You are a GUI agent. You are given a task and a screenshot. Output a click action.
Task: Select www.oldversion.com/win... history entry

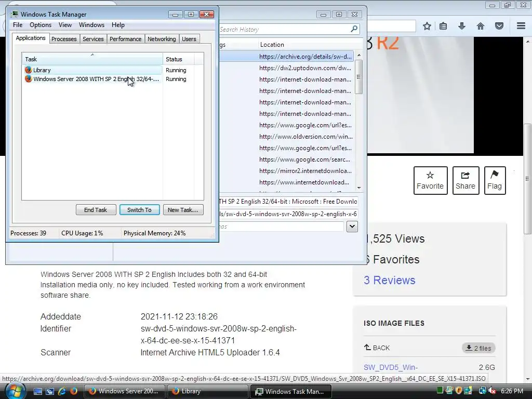pyautogui.click(x=286, y=137)
